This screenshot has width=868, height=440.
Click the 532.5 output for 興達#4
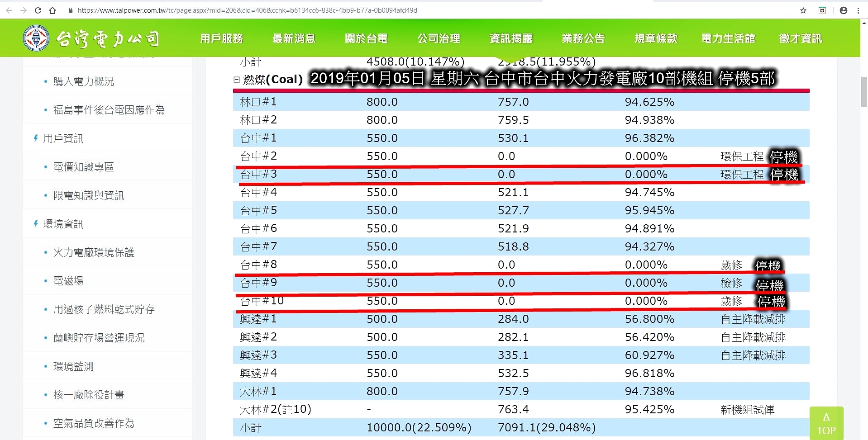coord(513,373)
